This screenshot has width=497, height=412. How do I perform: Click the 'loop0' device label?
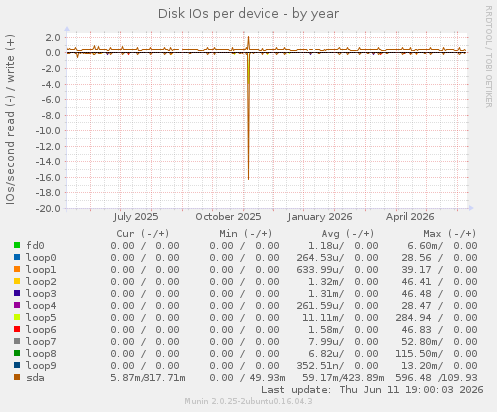tap(41, 258)
